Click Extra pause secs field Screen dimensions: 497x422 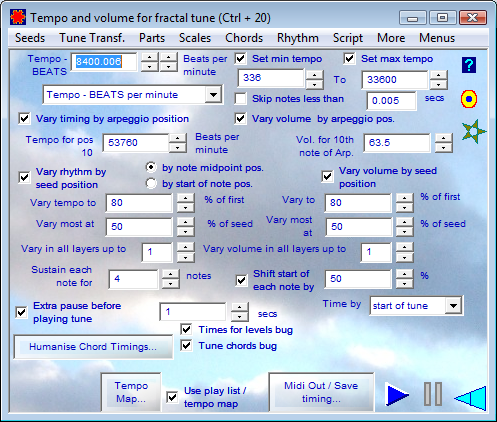[x=193, y=312]
